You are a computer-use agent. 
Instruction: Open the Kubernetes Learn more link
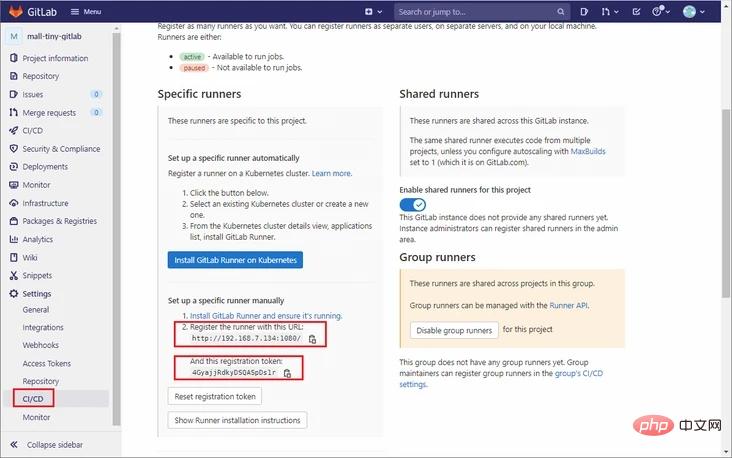[331, 173]
